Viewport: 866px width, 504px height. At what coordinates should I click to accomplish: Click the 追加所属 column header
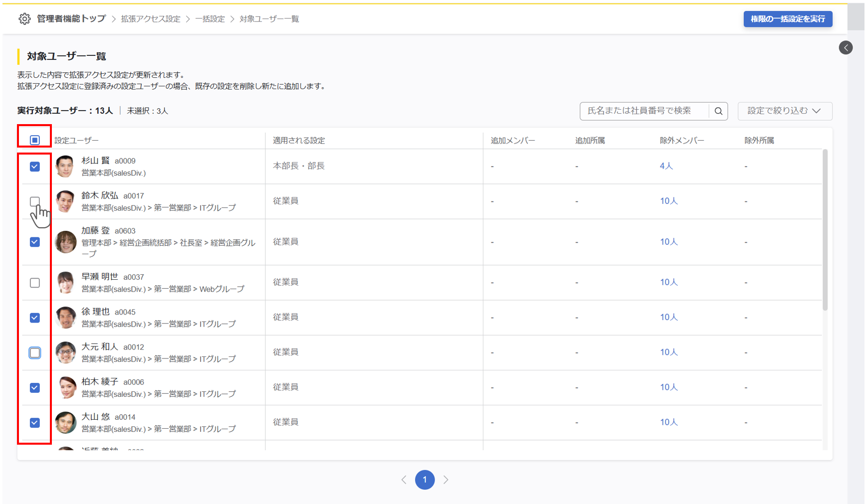point(590,141)
